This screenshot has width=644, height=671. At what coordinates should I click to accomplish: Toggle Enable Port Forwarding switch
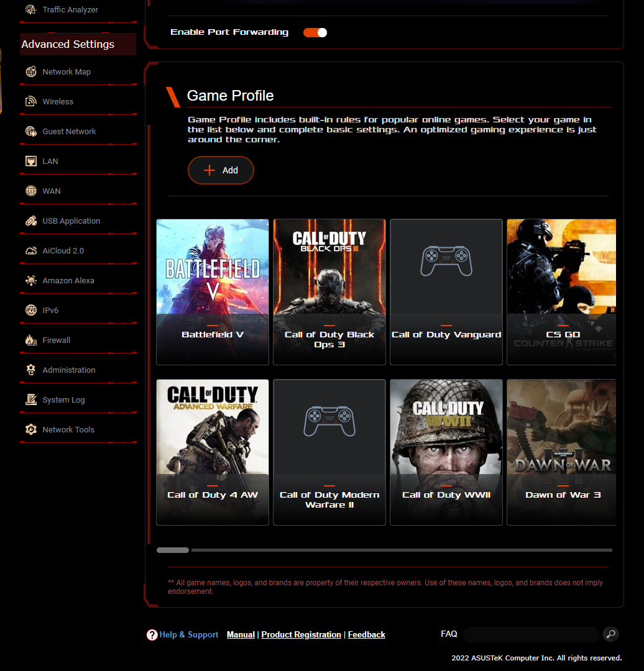(x=315, y=32)
